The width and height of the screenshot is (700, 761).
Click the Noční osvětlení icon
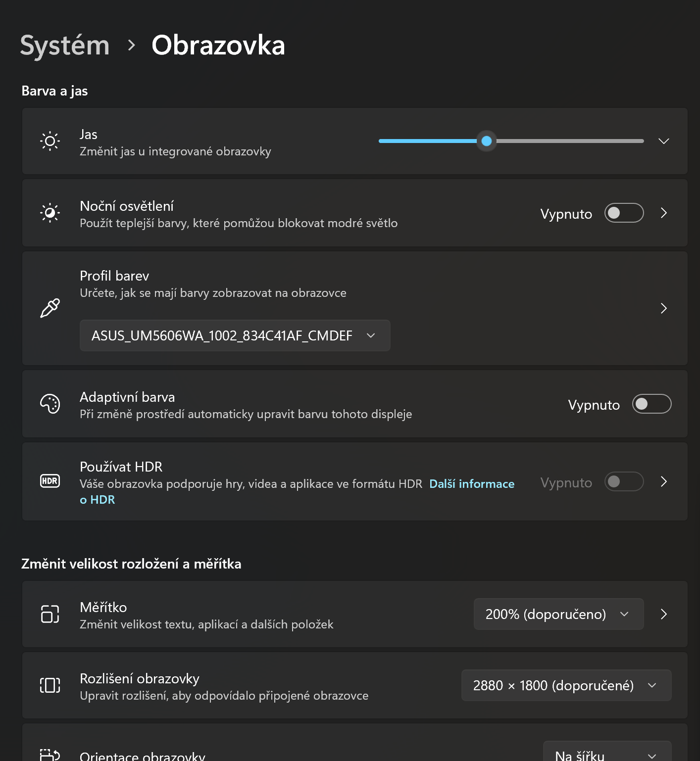(x=50, y=213)
